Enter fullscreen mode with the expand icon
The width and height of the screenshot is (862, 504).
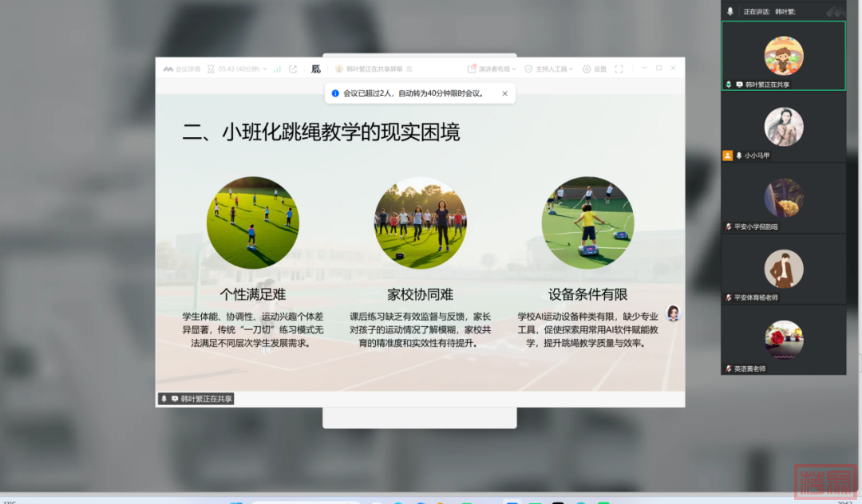click(x=619, y=69)
